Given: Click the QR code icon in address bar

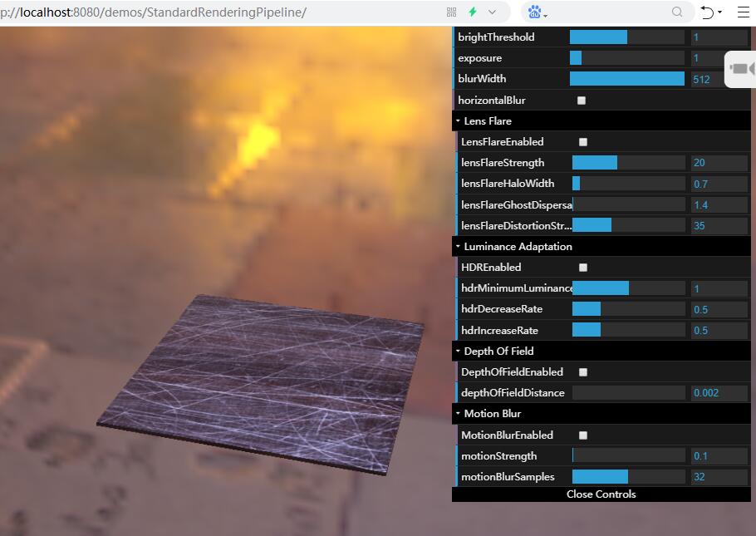Looking at the screenshot, I should point(452,12).
